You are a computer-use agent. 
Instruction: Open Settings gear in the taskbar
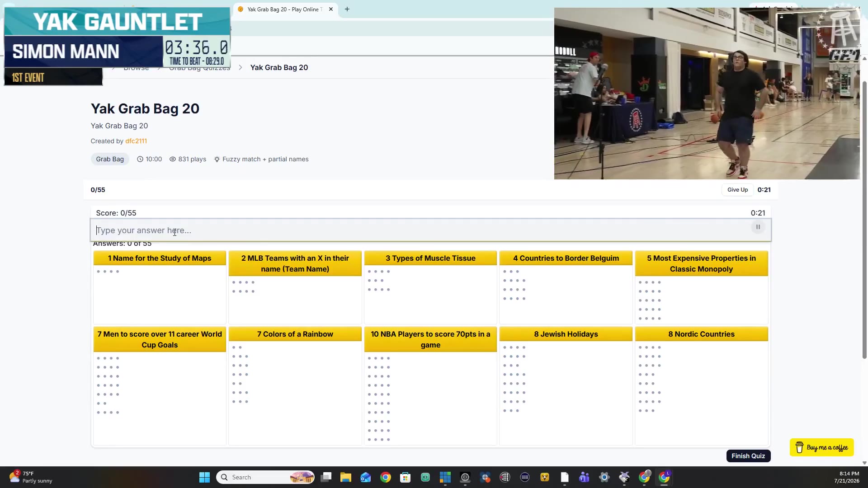[604, 477]
